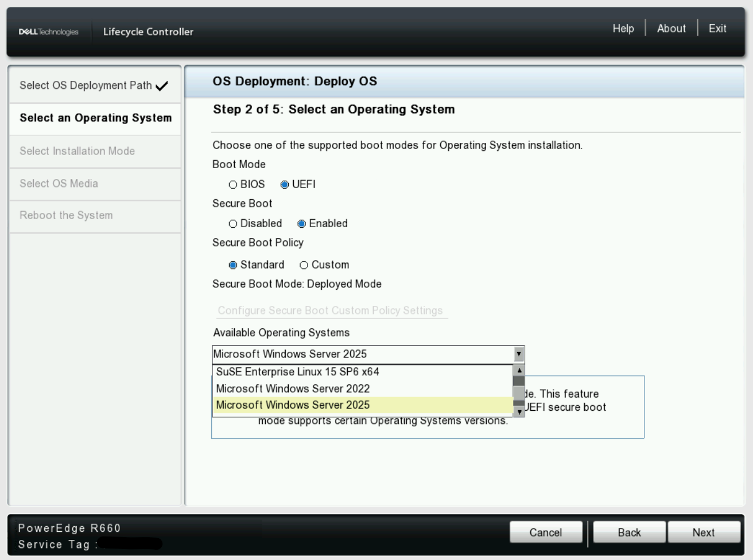
Task: Click the Service Tag label
Action: coord(58,545)
